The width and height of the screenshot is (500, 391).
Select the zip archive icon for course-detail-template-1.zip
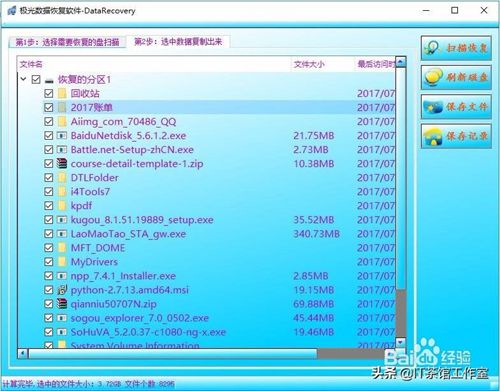coord(62,163)
